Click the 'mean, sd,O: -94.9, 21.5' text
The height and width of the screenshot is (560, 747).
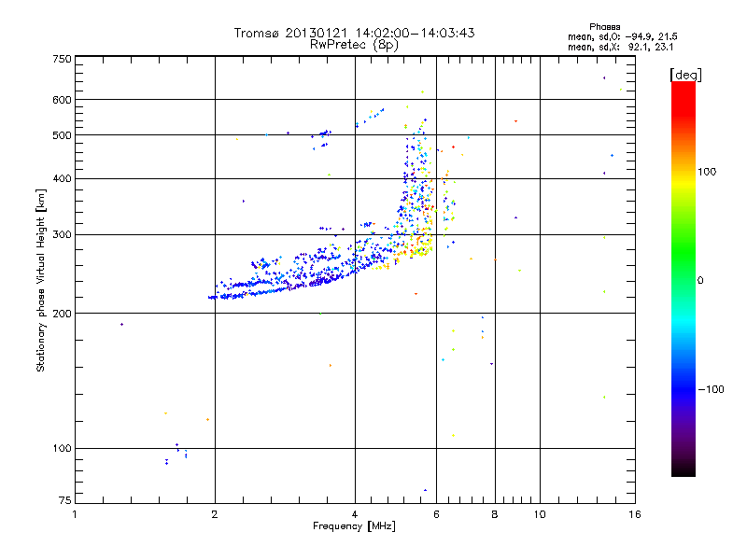click(x=622, y=36)
